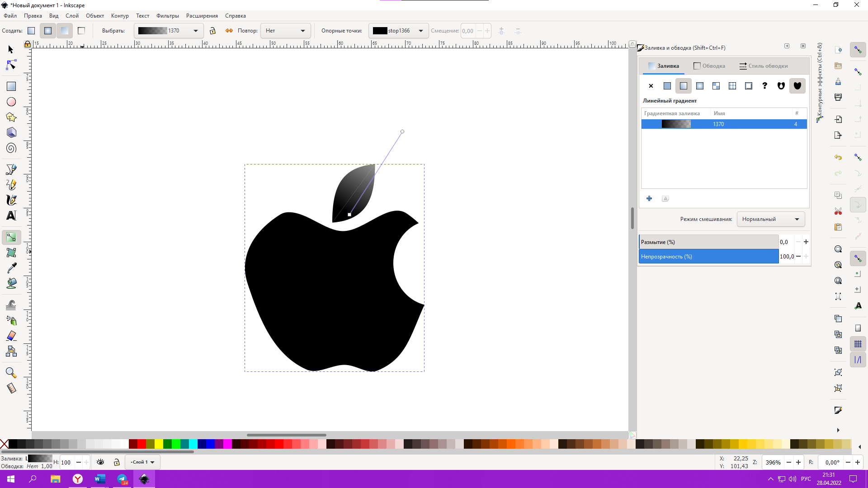Select the Calligraphy tool
This screenshot has height=488, width=868.
[x=11, y=200]
